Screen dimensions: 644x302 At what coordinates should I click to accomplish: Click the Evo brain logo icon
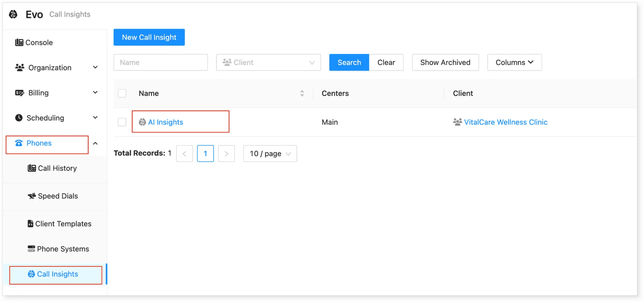pos(13,14)
